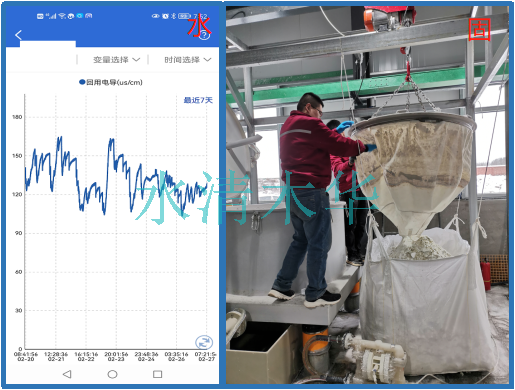Click the blue conductivity line peak
The width and height of the screenshot is (515, 390).
[60, 137]
